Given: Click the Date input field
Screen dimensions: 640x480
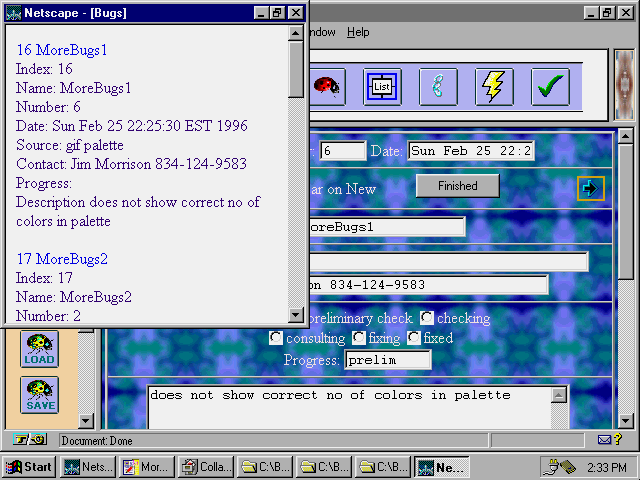Looking at the screenshot, I should tap(471, 151).
